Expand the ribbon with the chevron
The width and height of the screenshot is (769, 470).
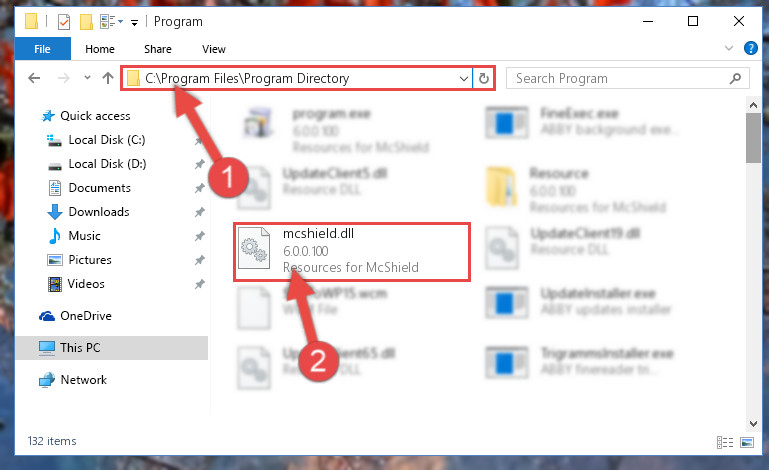730,48
